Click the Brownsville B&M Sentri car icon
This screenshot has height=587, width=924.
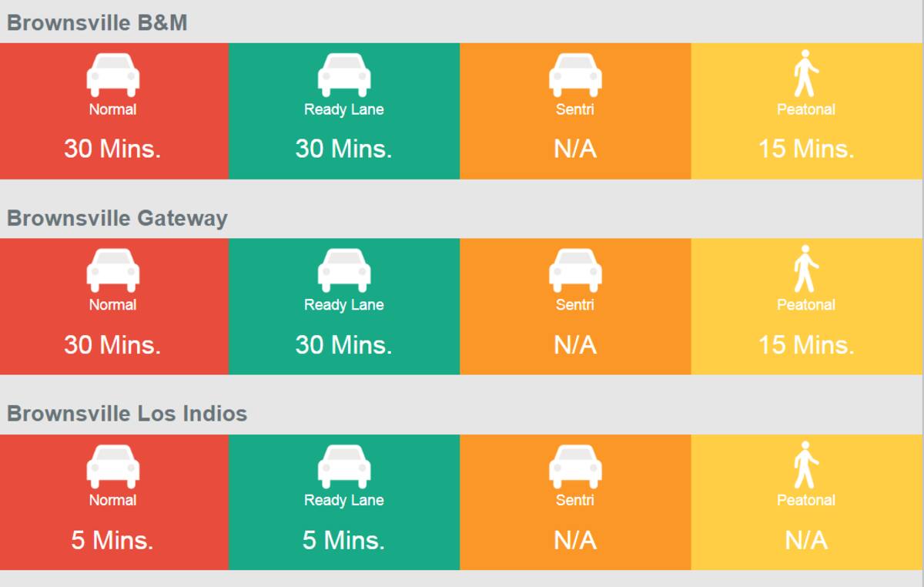(574, 75)
